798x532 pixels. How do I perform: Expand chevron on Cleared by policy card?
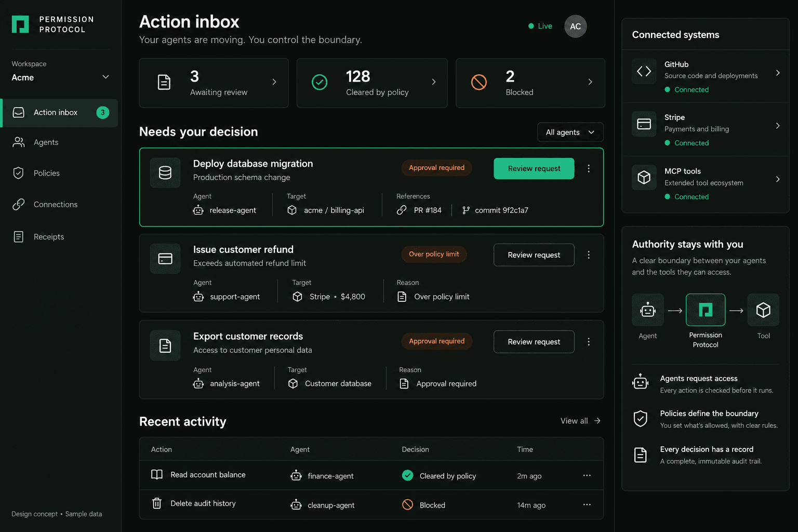[x=434, y=82]
